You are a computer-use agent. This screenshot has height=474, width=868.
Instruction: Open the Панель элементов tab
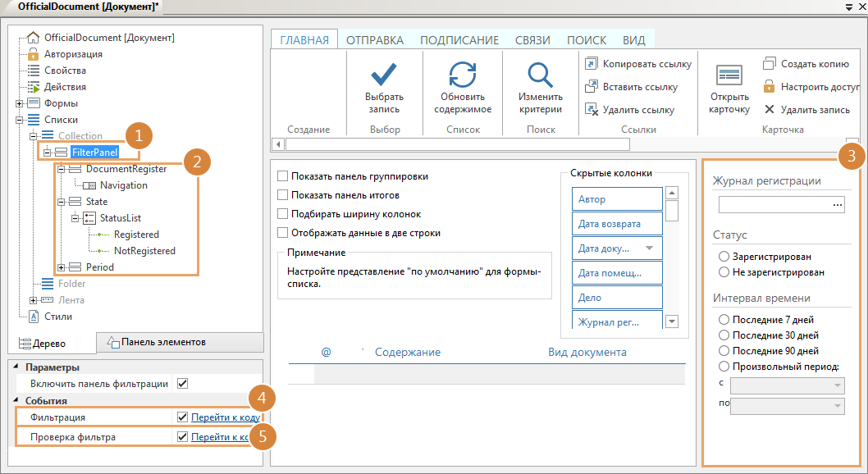pyautogui.click(x=162, y=342)
